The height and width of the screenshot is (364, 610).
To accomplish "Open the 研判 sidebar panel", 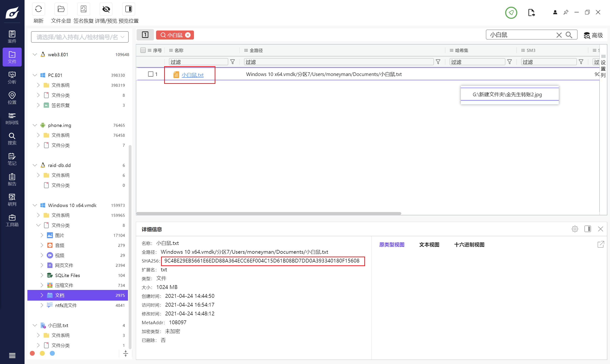I will pos(12,200).
